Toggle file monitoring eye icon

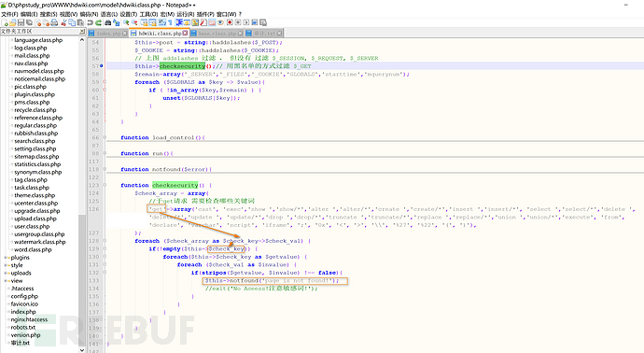point(220,22)
